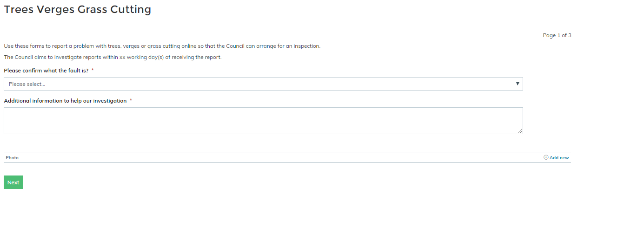Click the Photo section label
The height and width of the screenshot is (234, 644).
tap(12, 158)
